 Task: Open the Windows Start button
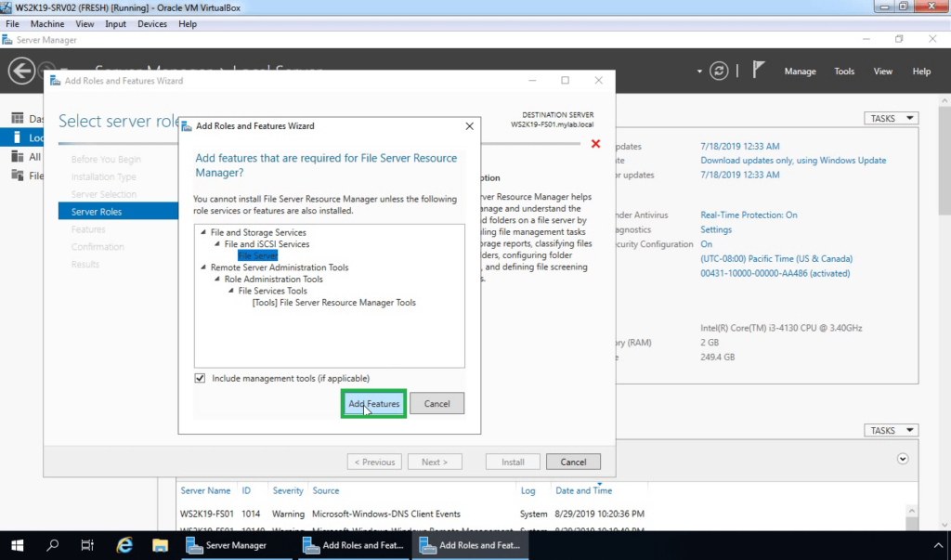coord(18,545)
